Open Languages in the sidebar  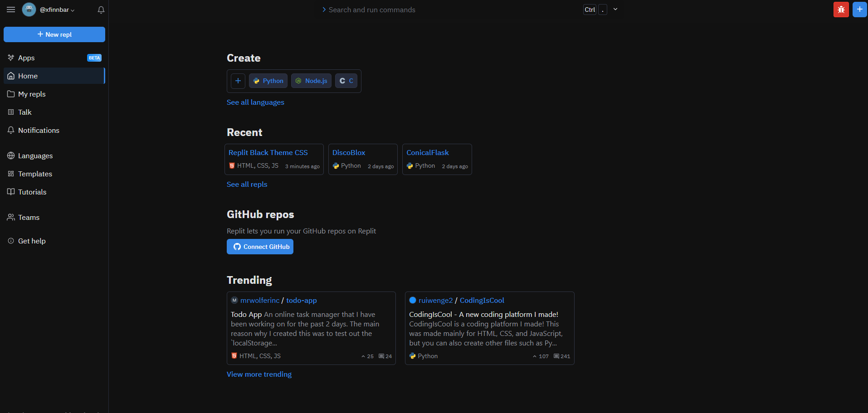[54, 155]
